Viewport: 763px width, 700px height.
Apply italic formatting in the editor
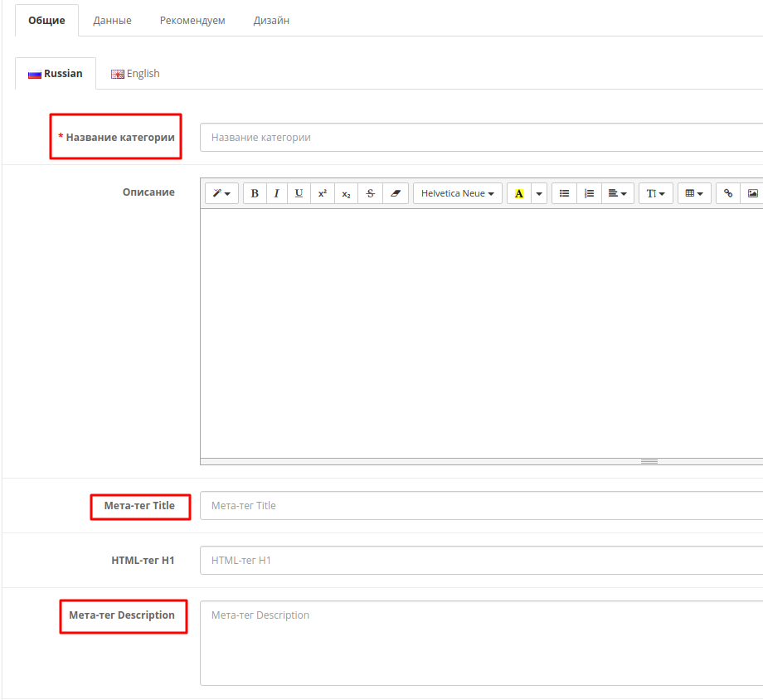pos(276,193)
